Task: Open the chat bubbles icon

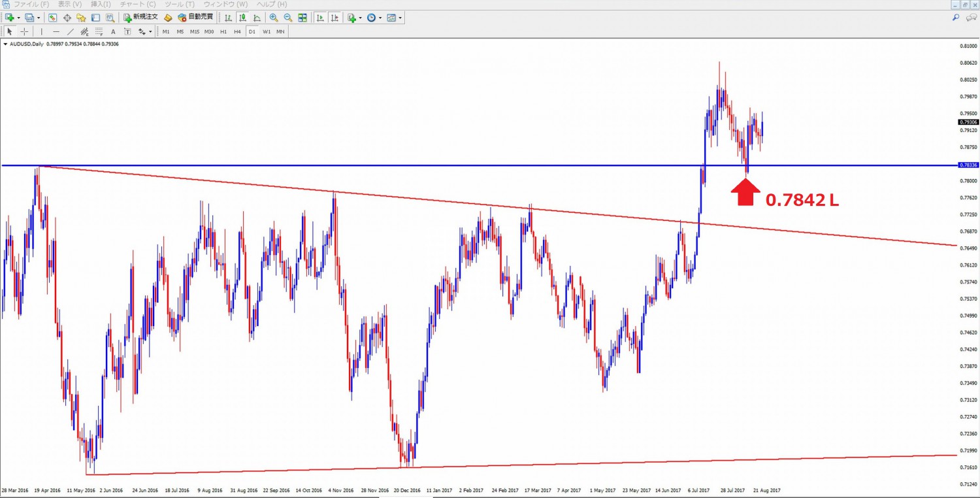Action: coord(970,18)
